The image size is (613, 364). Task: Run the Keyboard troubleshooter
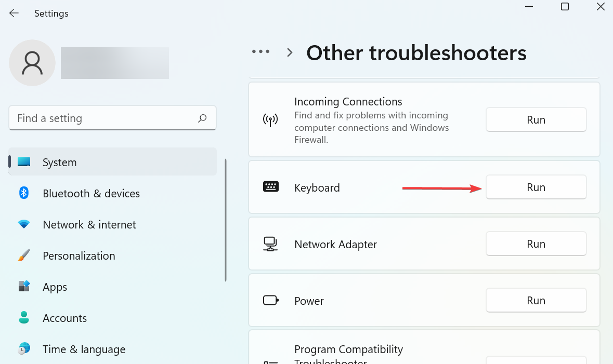[x=536, y=187]
